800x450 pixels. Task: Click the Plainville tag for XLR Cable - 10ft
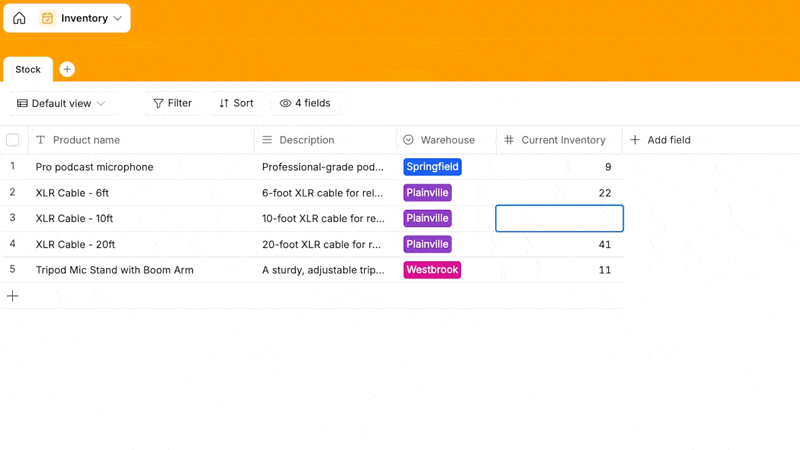[x=427, y=218]
